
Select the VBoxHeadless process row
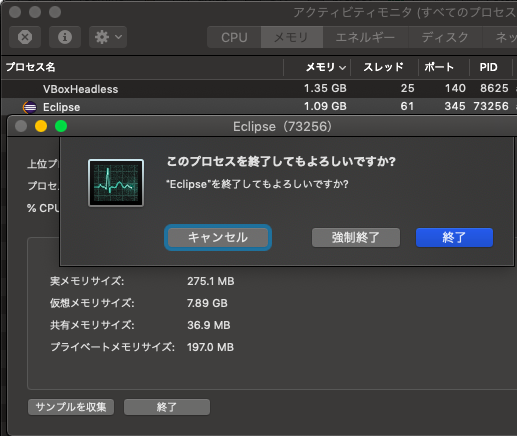pyautogui.click(x=259, y=89)
